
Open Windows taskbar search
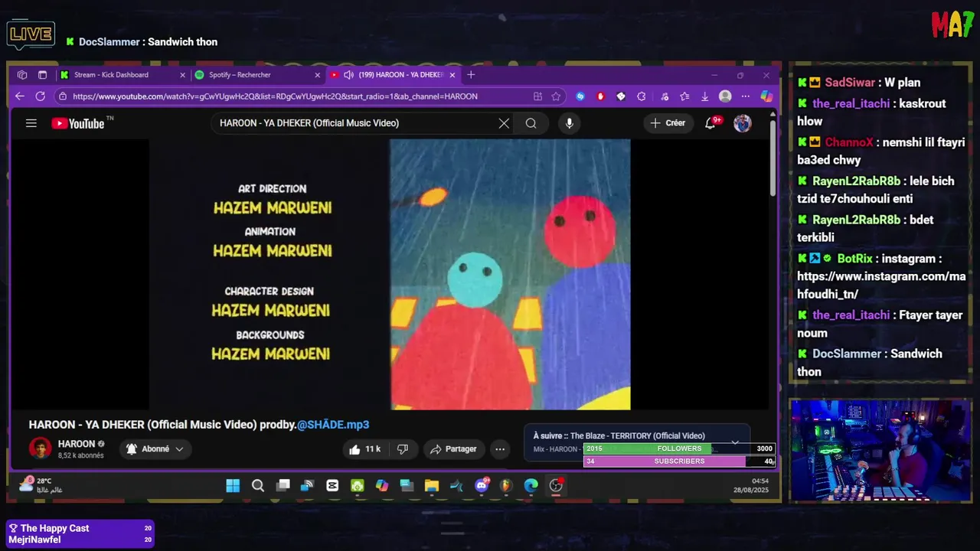point(258,486)
